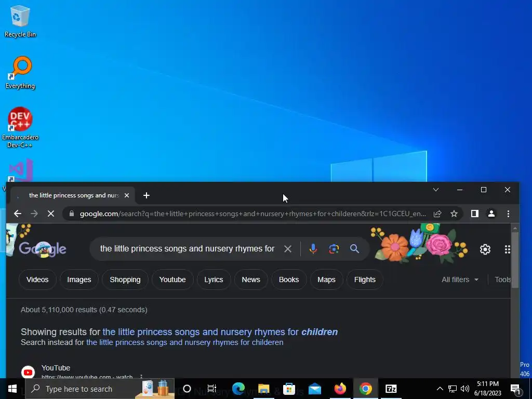View site information via the lock icon
532x399 pixels.
coord(71,214)
